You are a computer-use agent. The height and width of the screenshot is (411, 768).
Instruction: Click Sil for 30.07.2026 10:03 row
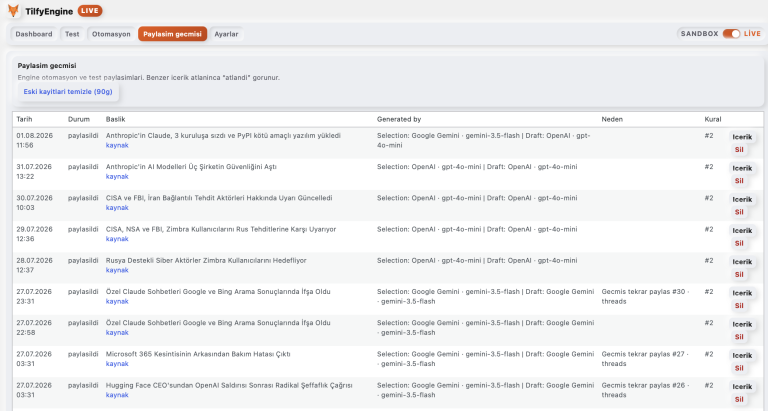tap(739, 212)
